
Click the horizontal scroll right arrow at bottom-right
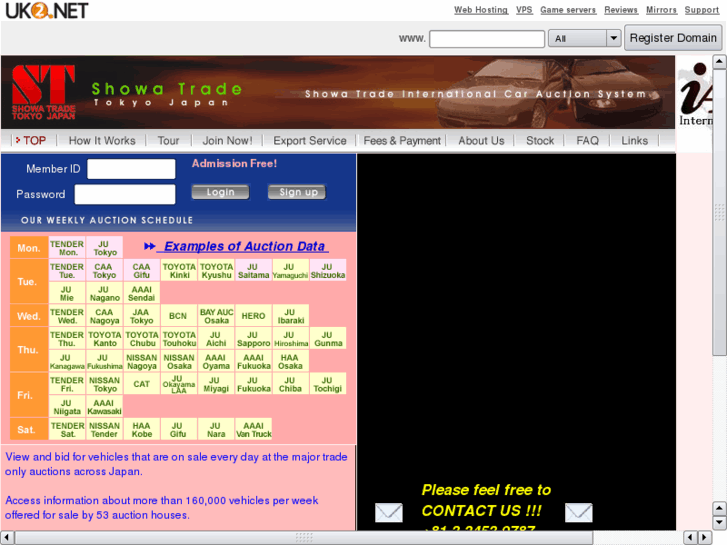(x=705, y=537)
